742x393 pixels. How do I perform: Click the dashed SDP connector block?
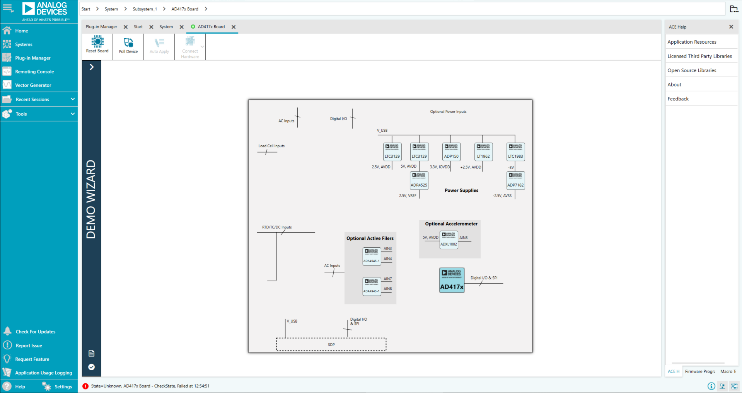[x=331, y=344]
